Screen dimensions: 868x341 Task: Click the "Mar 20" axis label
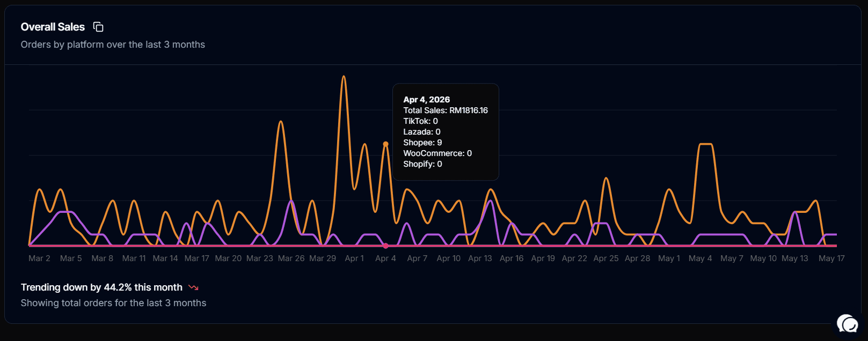point(229,258)
